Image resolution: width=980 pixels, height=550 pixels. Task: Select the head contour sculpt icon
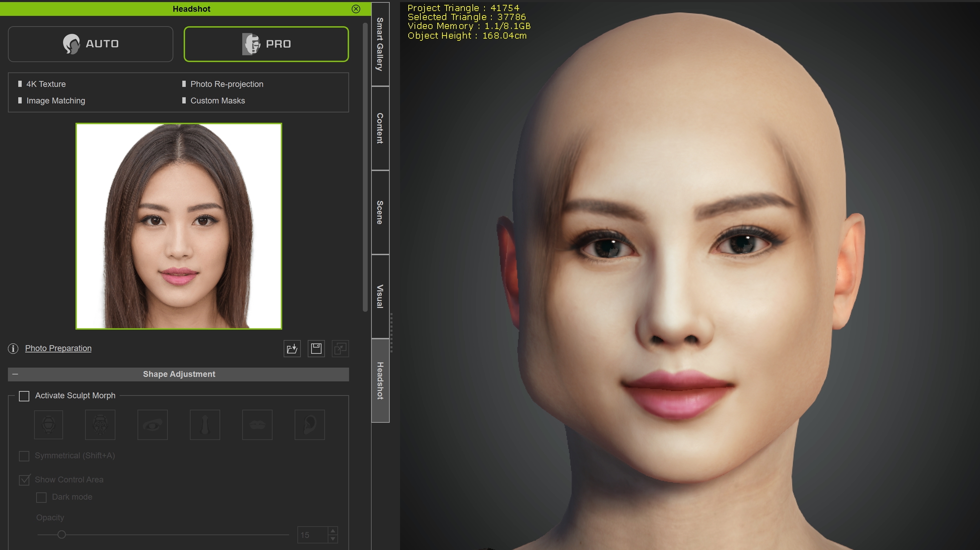click(x=48, y=424)
